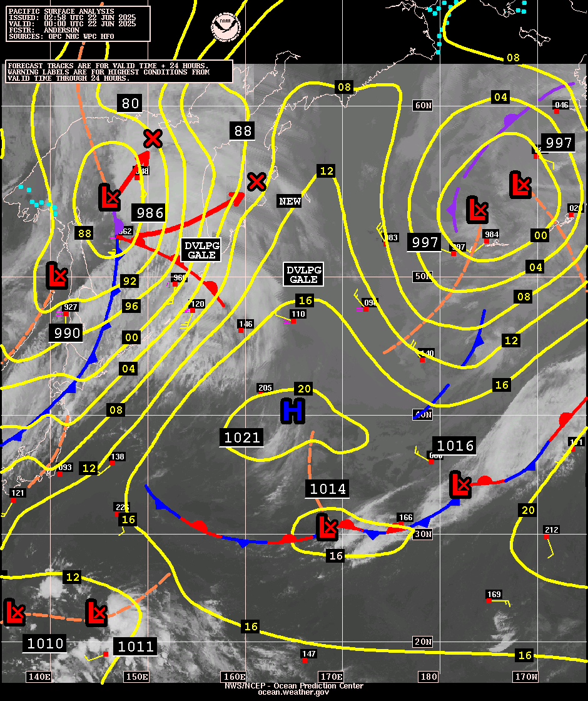This screenshot has height=701, width=588.
Task: Select the ISSUED 02:58 UTC time line
Action: pos(72,18)
